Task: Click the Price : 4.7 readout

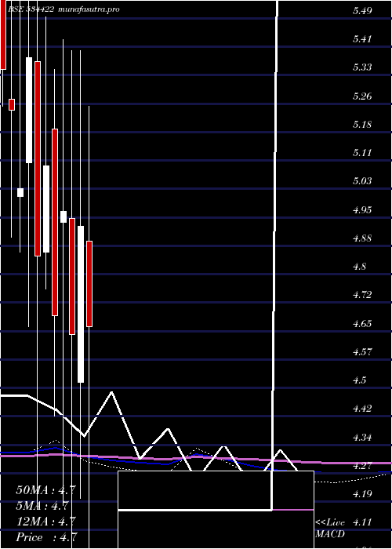Action: click(x=47, y=537)
